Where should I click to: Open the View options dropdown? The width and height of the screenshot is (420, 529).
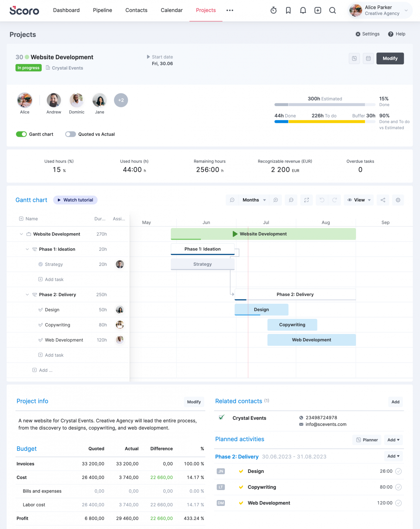(359, 200)
